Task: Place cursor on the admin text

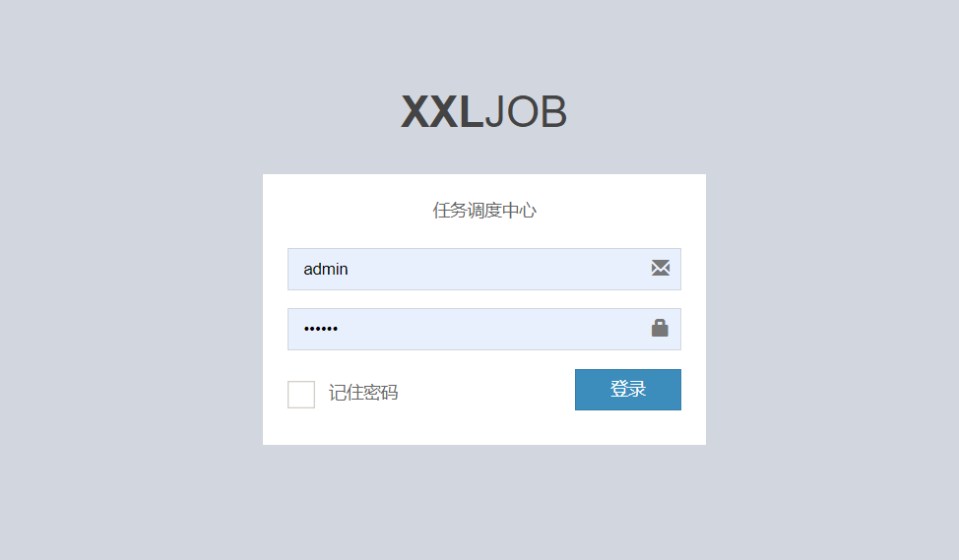Action: click(325, 269)
